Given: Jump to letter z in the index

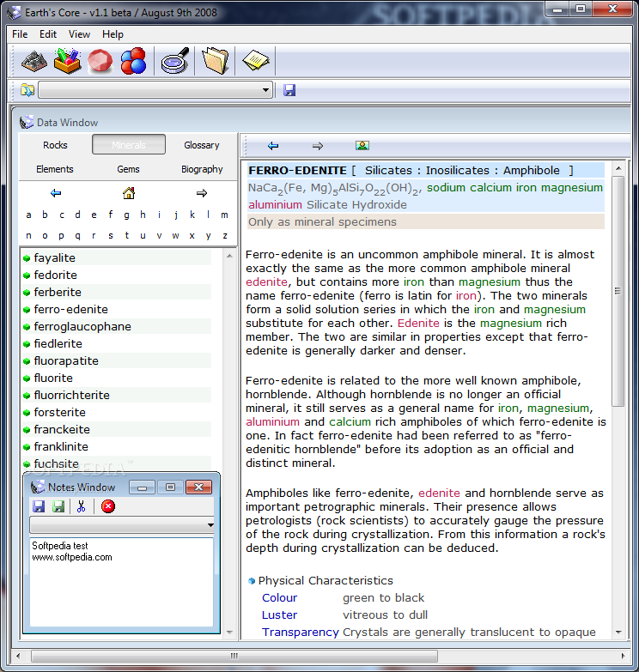Looking at the screenshot, I should click(225, 235).
